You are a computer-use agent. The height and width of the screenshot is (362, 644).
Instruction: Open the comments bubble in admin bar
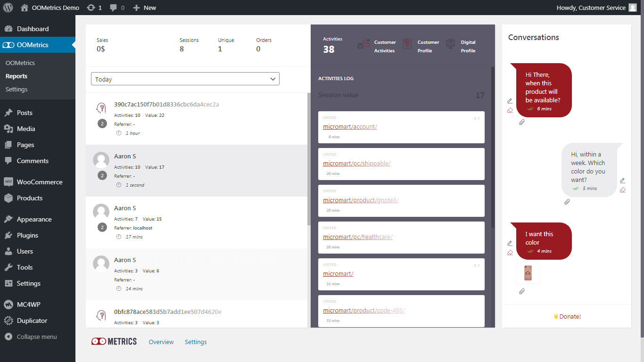click(x=117, y=8)
